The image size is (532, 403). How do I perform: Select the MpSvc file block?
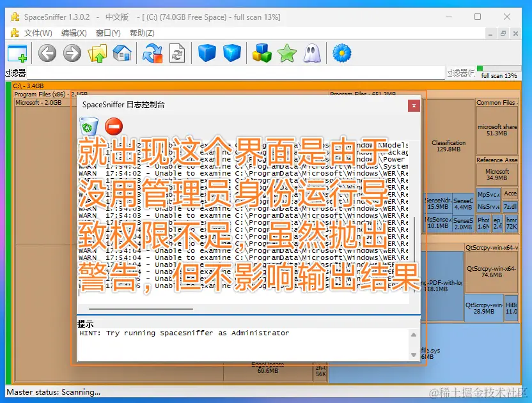[489, 194]
